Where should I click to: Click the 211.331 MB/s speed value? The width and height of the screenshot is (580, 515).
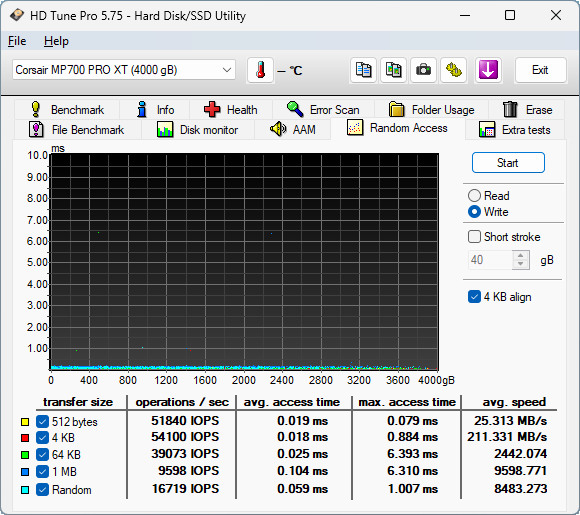[x=507, y=437]
